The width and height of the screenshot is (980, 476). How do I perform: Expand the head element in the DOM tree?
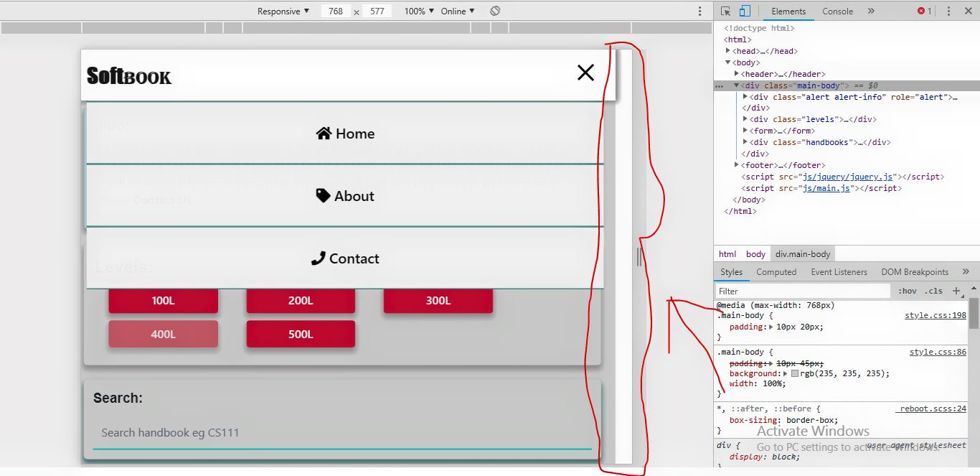click(728, 51)
